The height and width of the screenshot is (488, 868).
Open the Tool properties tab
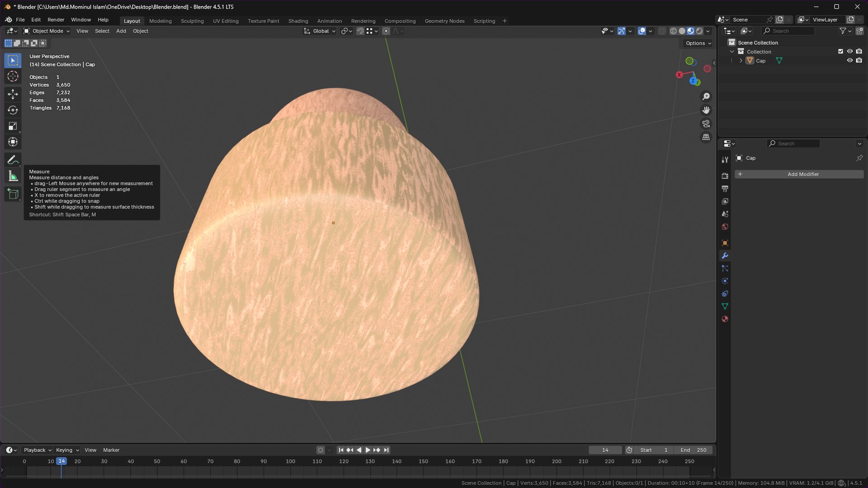(725, 160)
